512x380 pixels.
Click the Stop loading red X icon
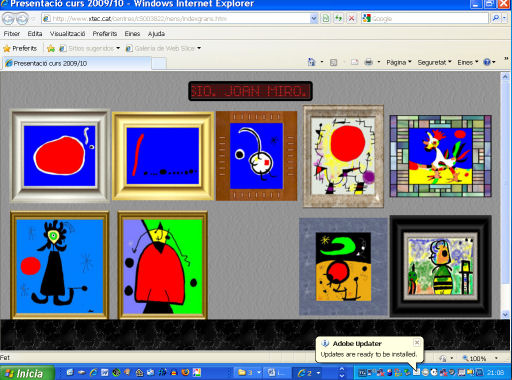(x=351, y=18)
